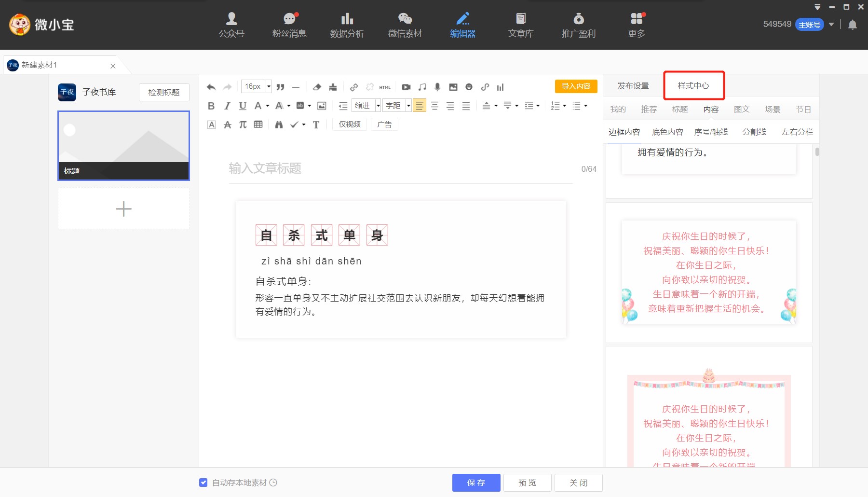The image size is (868, 497).
Task: Select the 底色内容 style tab
Action: click(x=667, y=132)
